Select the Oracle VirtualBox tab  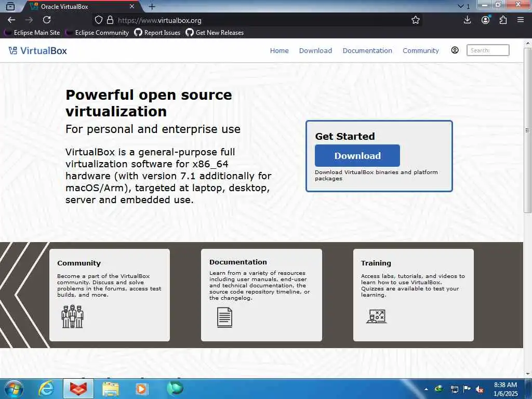coord(82,6)
